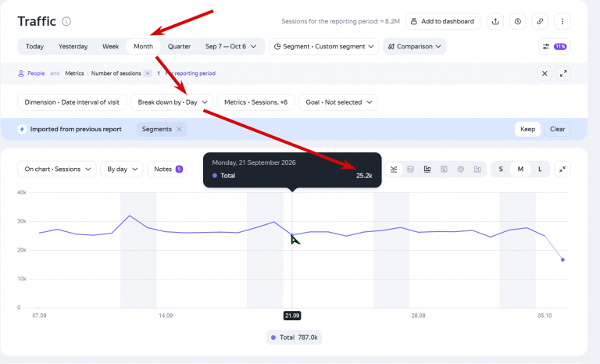Click the export/share report icon
The width and height of the screenshot is (600, 364).
(x=495, y=21)
